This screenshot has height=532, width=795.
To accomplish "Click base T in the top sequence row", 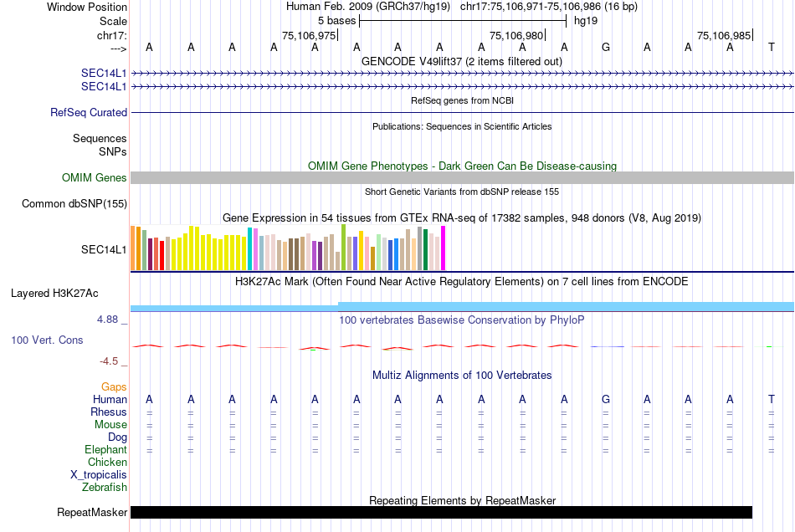I will point(772,47).
